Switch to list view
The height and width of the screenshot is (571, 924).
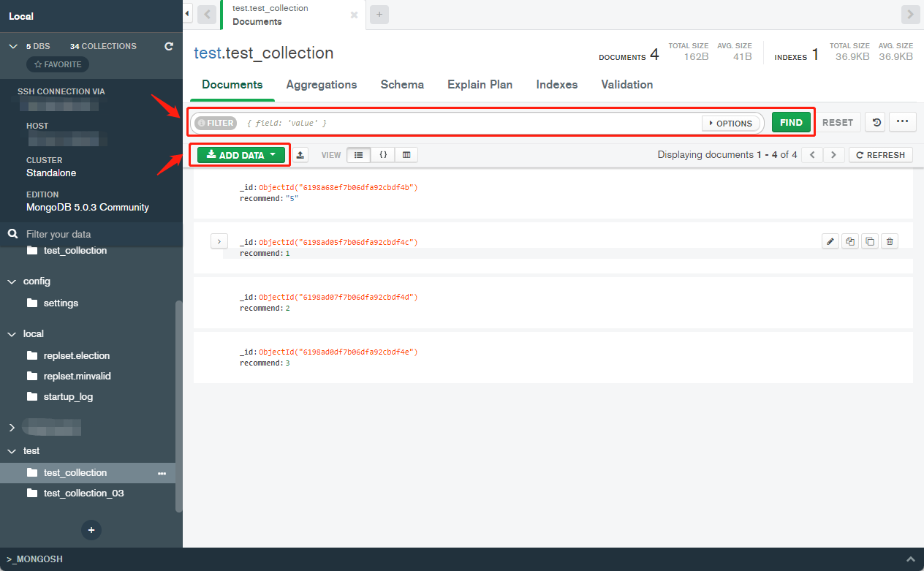(358, 155)
